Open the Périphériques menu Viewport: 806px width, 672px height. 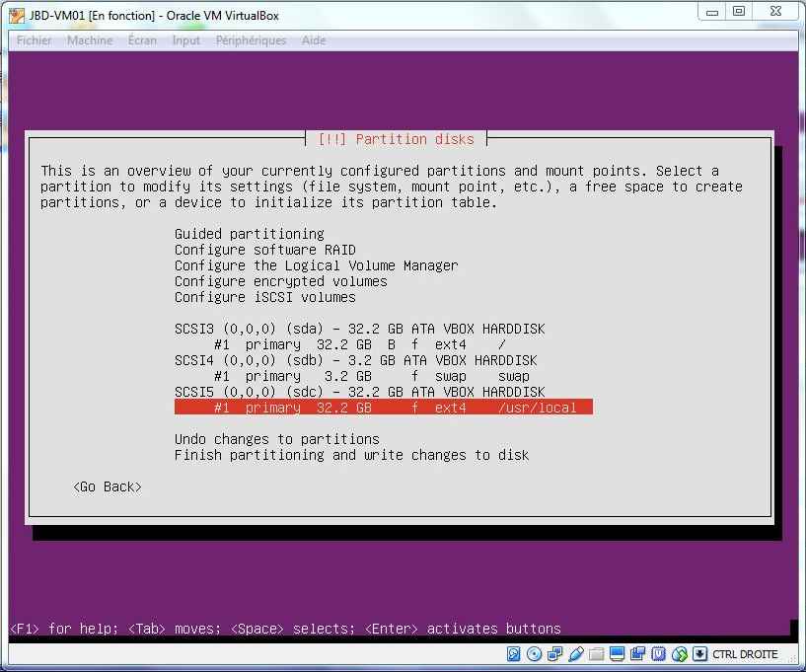coord(251,40)
